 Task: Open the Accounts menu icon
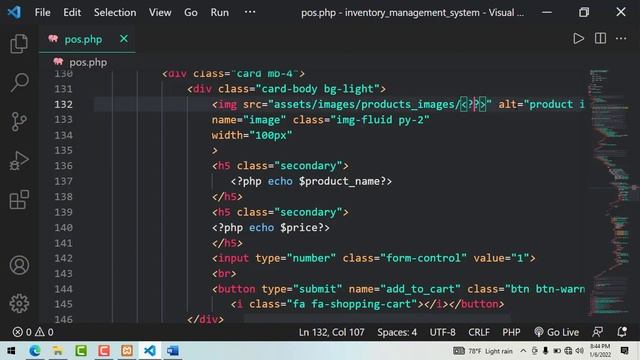[19, 265]
